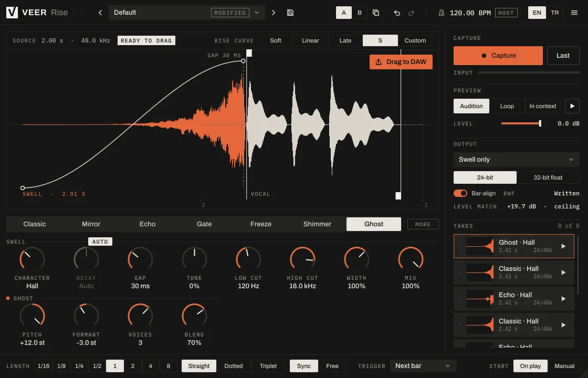Click the Mix knob

click(x=411, y=259)
